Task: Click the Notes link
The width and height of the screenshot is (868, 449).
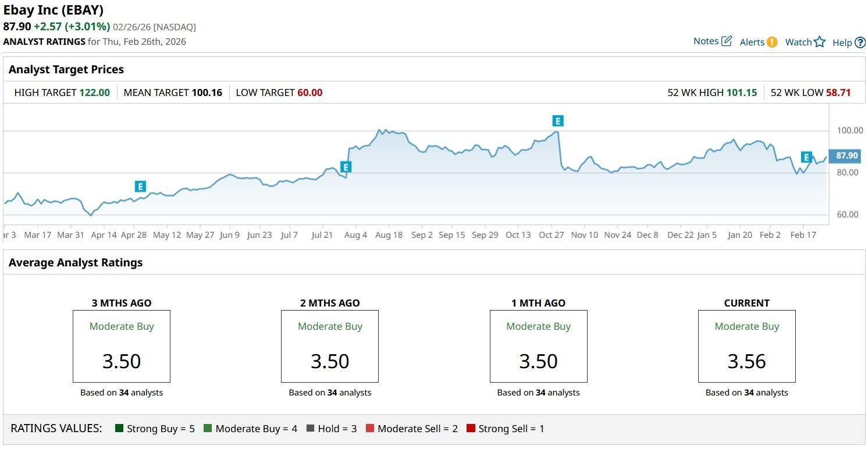Action: coord(706,41)
